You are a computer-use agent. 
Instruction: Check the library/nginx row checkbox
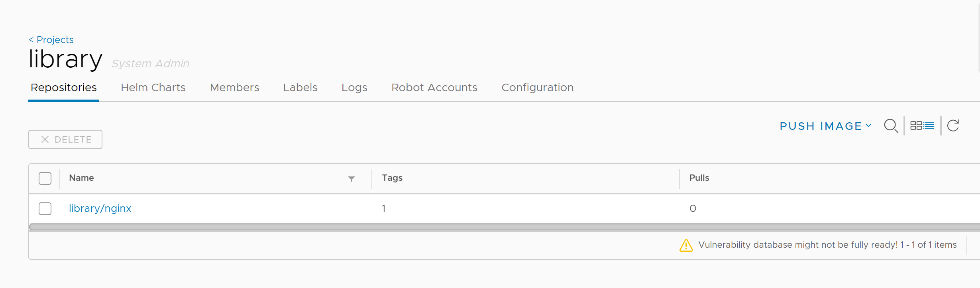45,208
